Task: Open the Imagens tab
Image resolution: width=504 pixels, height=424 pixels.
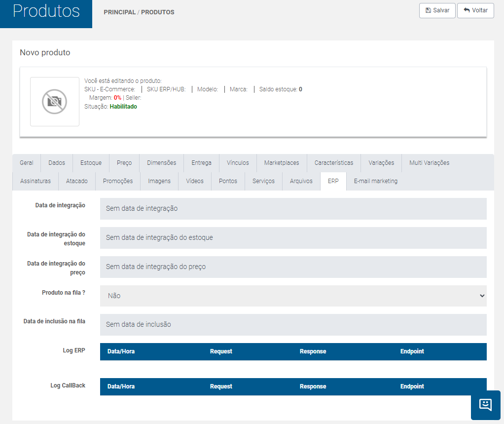Action: [159, 181]
